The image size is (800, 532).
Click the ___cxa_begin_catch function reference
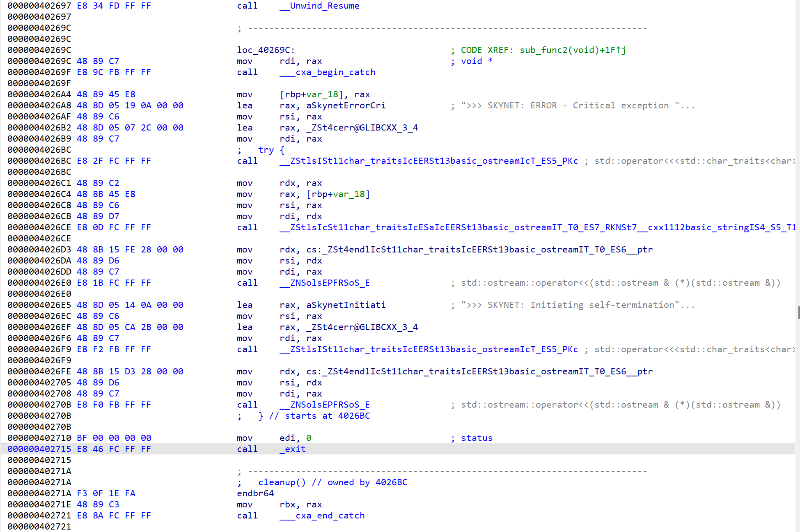click(x=327, y=72)
